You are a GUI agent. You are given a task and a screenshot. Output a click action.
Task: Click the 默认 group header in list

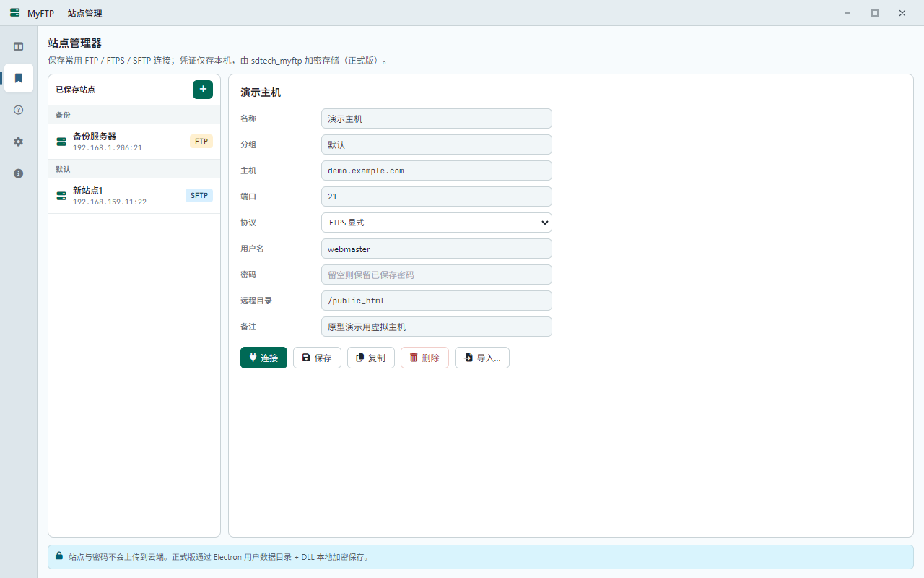coord(134,169)
